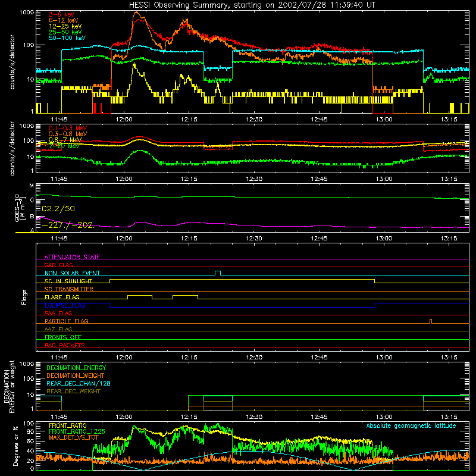The width and height of the screenshot is (476, 476).
Task: Click the REAR_DEC_WEIGHT legend label
Action: 73,392
